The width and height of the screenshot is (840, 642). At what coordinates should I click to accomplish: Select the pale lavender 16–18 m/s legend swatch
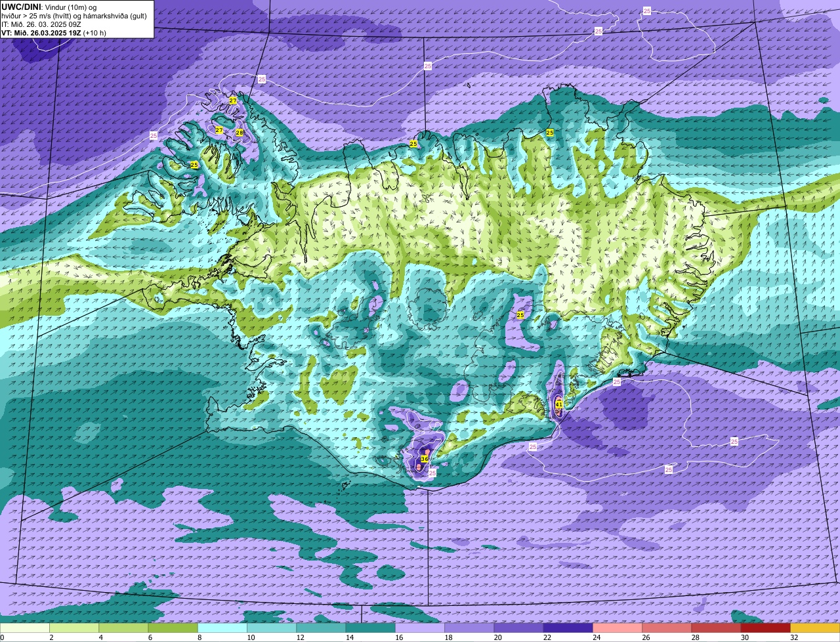tap(420, 628)
